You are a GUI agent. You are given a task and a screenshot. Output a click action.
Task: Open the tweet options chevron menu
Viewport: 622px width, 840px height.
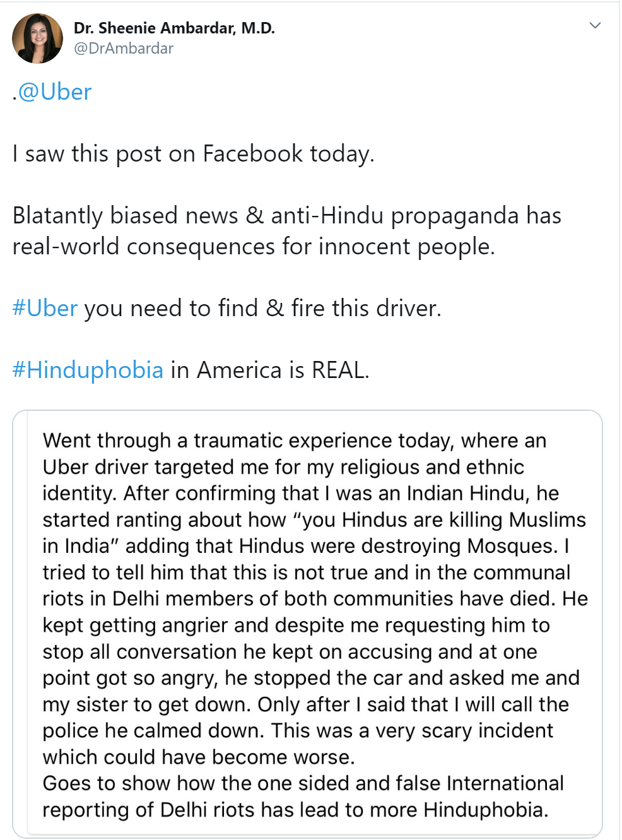click(x=595, y=26)
